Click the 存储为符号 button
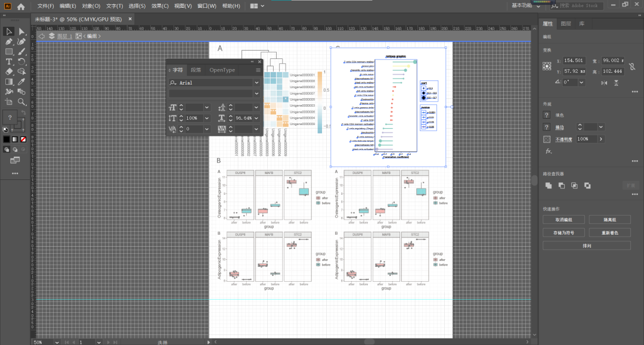 pos(564,232)
